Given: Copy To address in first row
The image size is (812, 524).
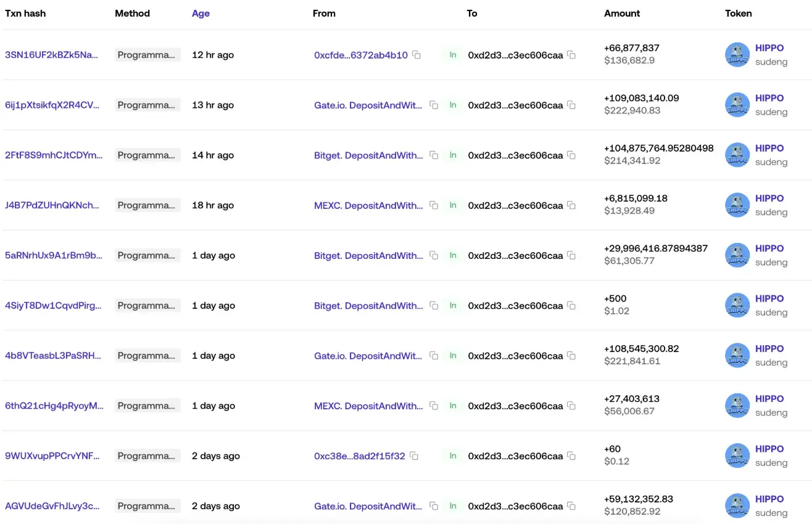Looking at the screenshot, I should tap(571, 55).
